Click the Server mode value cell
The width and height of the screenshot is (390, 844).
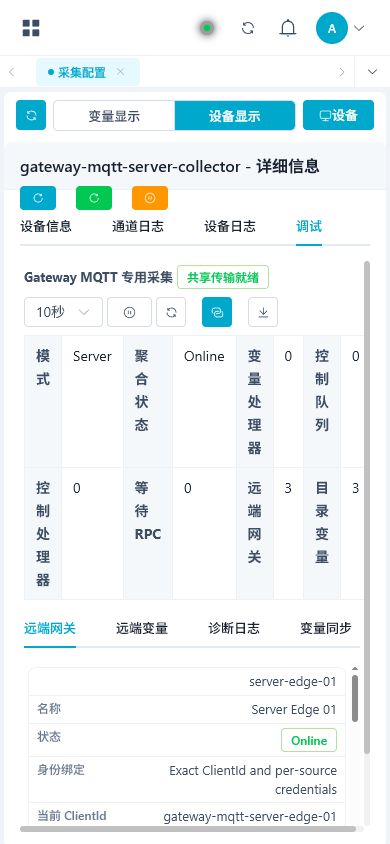point(93,402)
